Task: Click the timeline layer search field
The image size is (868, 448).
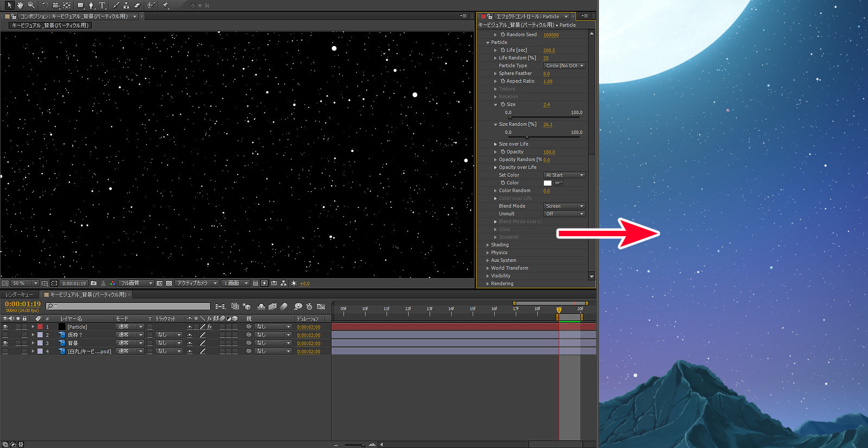Action: pos(130,306)
